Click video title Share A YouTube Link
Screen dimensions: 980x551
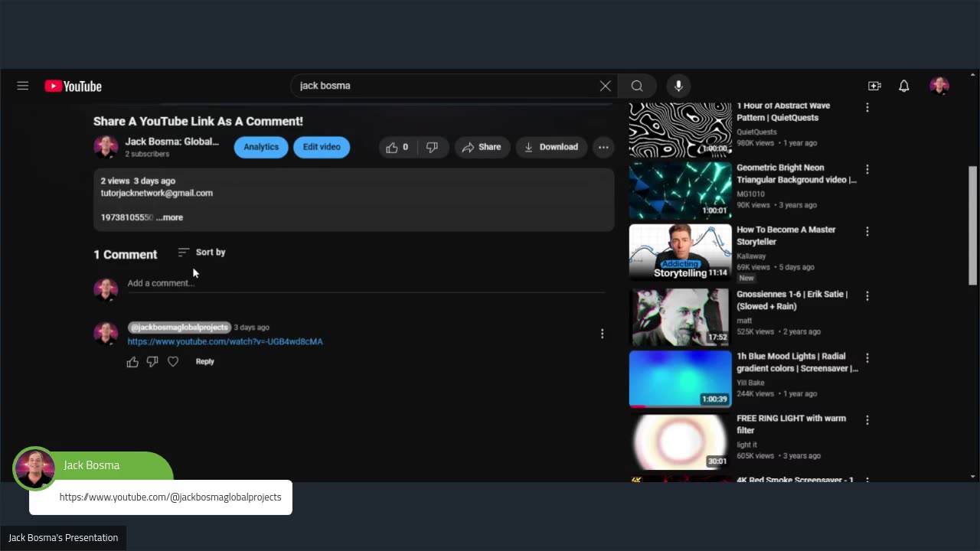pos(198,121)
